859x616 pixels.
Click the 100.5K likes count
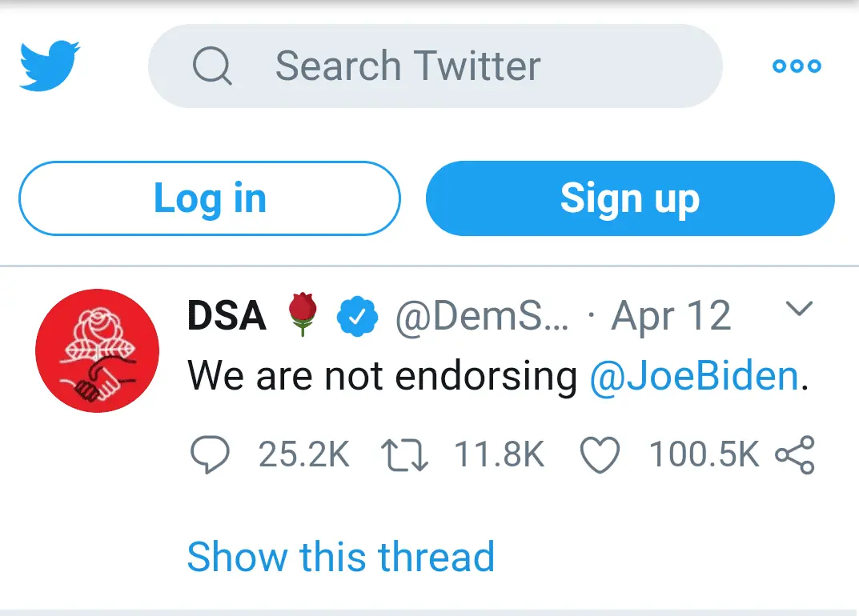coord(704,456)
